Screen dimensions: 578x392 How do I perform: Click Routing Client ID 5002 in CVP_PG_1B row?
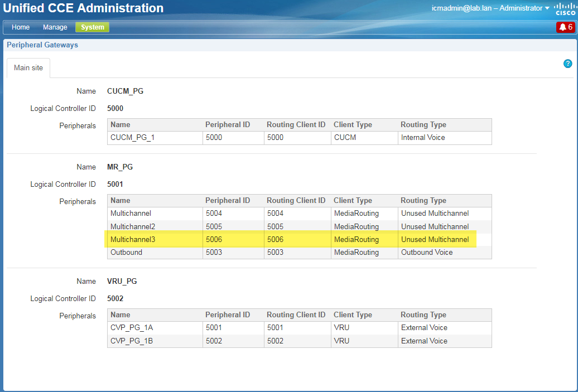297,341
